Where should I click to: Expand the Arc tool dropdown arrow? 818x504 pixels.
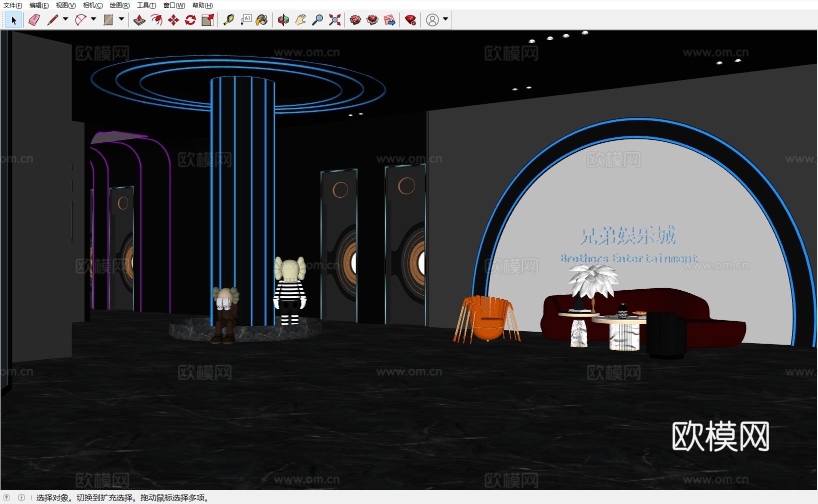[93, 19]
